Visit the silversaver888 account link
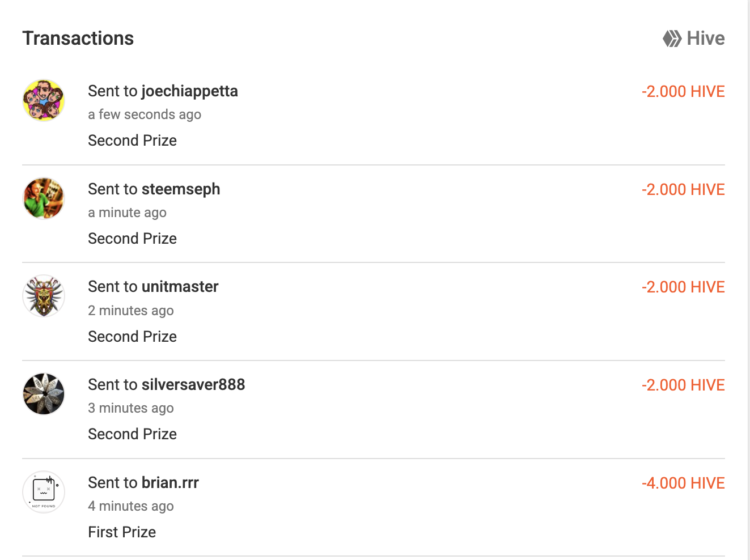Viewport: 750px width, 560px height. tap(193, 385)
